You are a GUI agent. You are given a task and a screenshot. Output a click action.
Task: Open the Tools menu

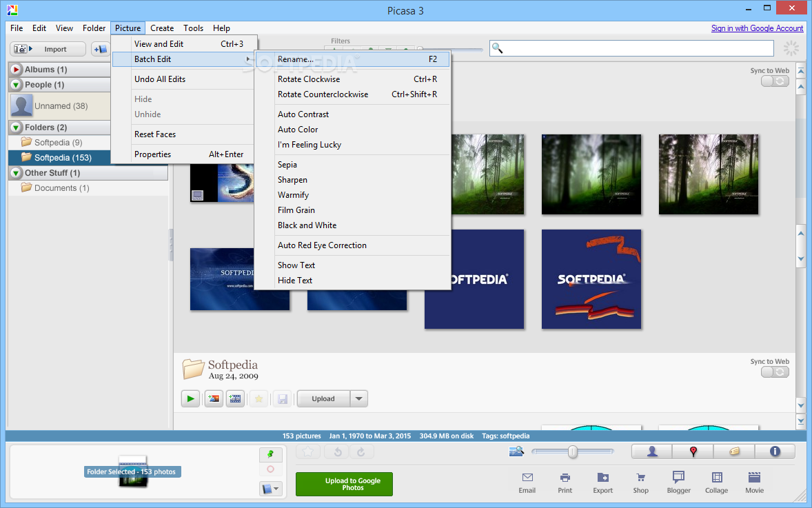[193, 28]
